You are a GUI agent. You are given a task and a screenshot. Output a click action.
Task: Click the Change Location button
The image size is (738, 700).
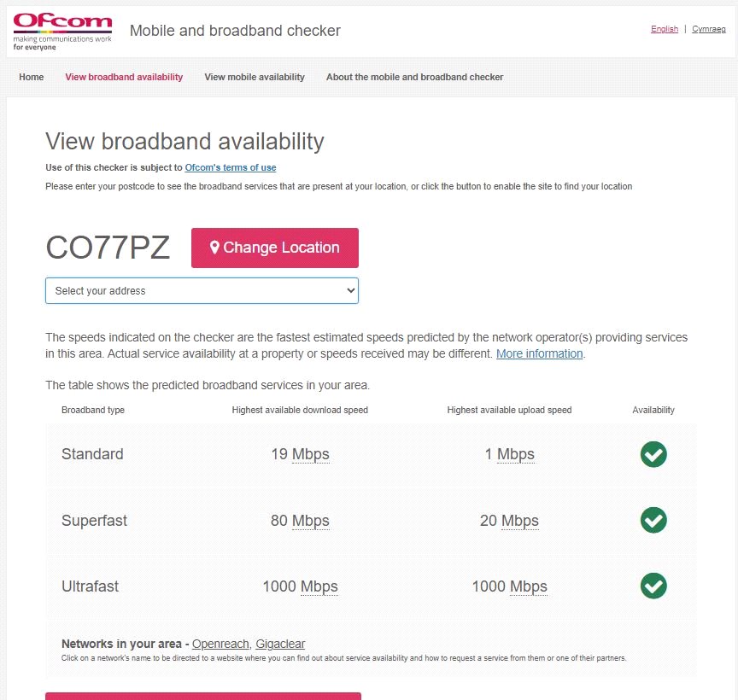275,248
